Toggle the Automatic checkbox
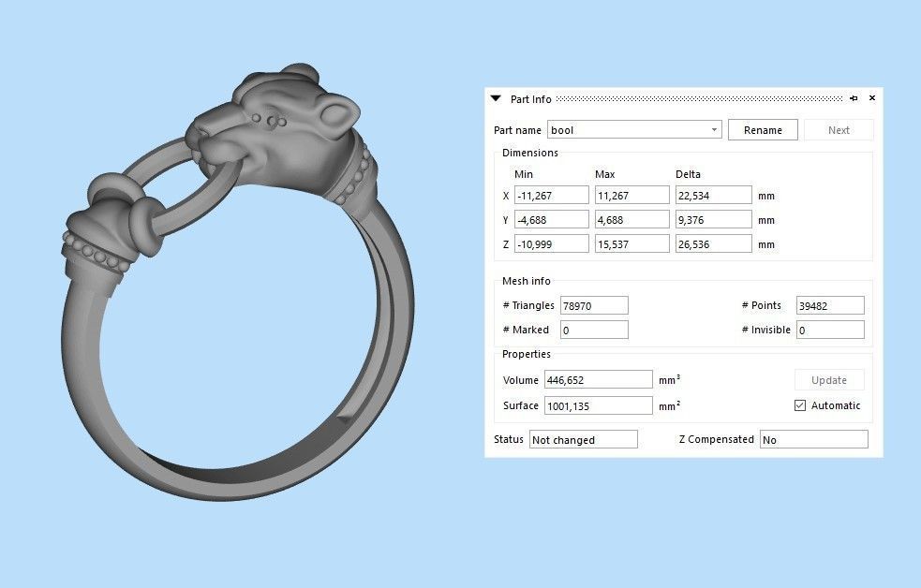This screenshot has width=921, height=588. click(x=799, y=405)
